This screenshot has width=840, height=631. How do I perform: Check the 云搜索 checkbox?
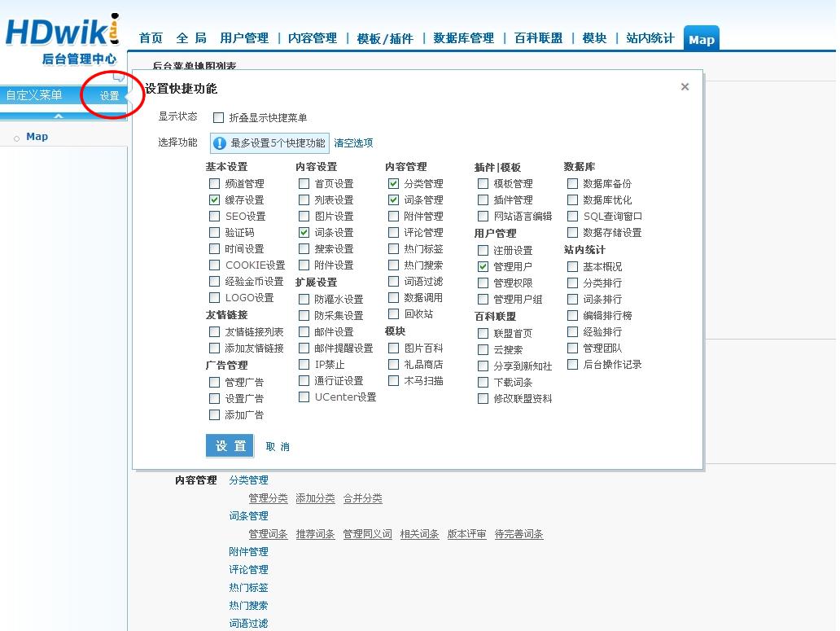[483, 350]
